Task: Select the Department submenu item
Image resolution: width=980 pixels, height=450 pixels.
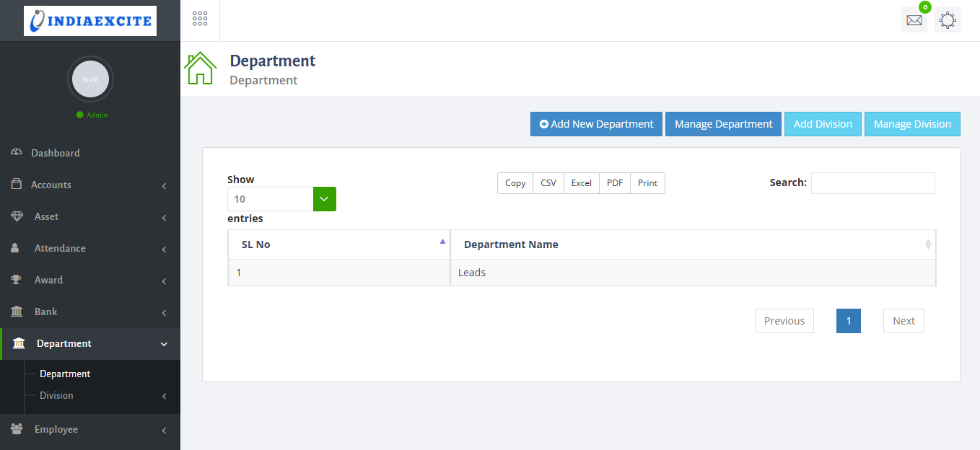Action: 65,374
